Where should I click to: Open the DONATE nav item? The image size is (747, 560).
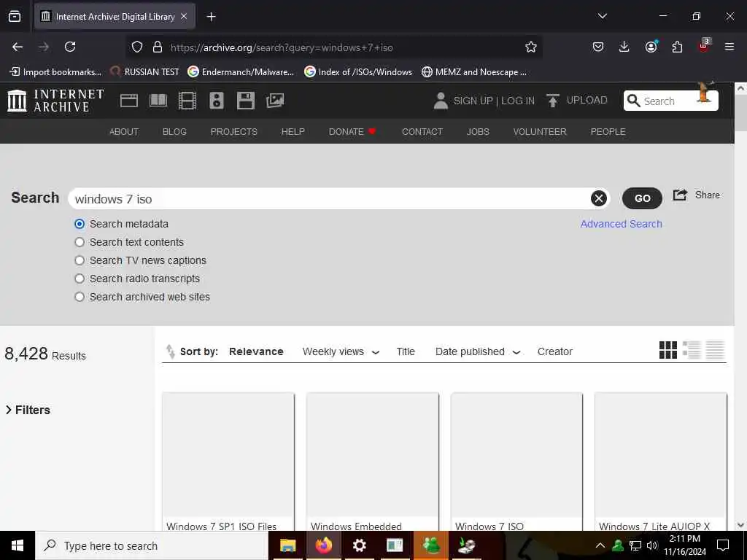[352, 131]
